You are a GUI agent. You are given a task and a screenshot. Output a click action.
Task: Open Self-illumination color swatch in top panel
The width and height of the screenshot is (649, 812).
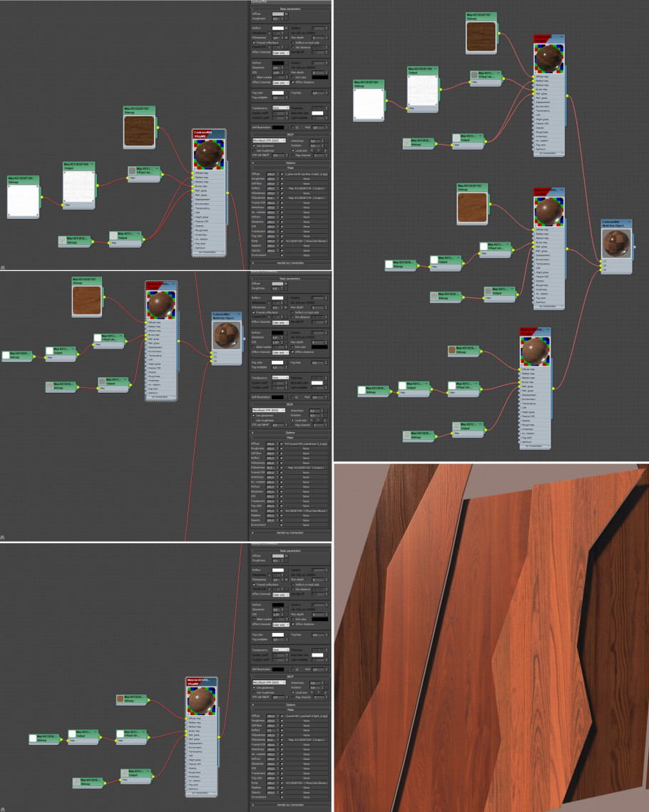[x=277, y=128]
